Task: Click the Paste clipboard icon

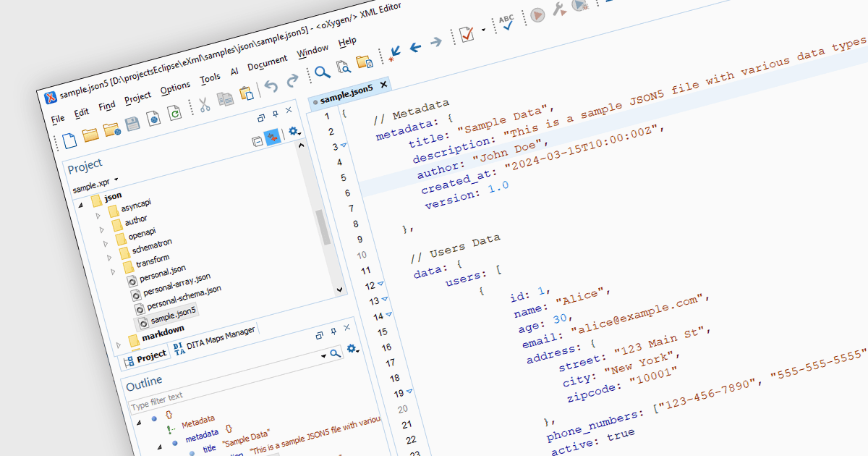Action: click(x=247, y=93)
